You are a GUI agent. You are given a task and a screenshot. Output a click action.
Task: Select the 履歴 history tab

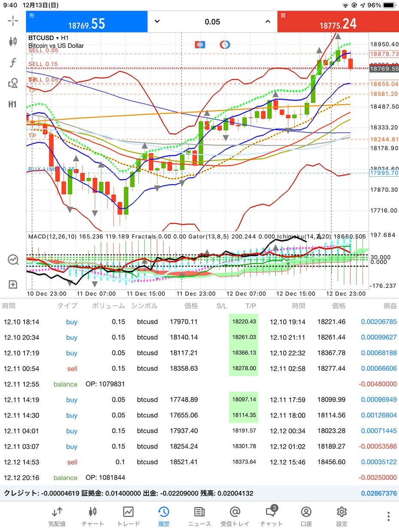163,516
